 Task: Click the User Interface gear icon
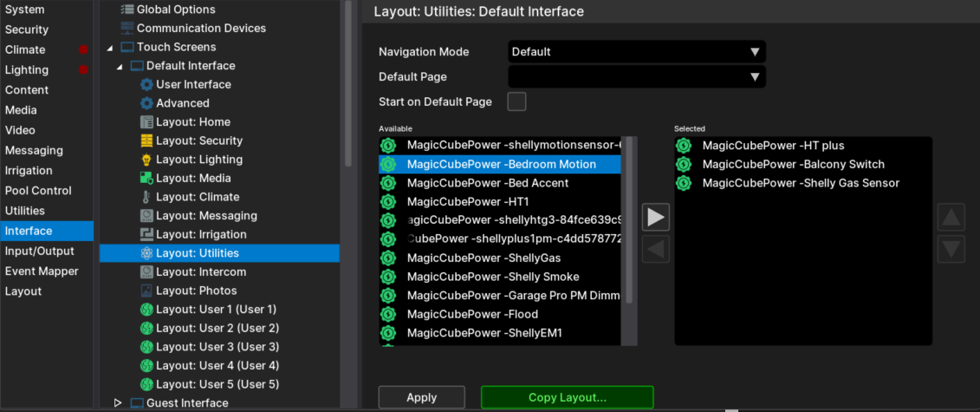point(146,84)
